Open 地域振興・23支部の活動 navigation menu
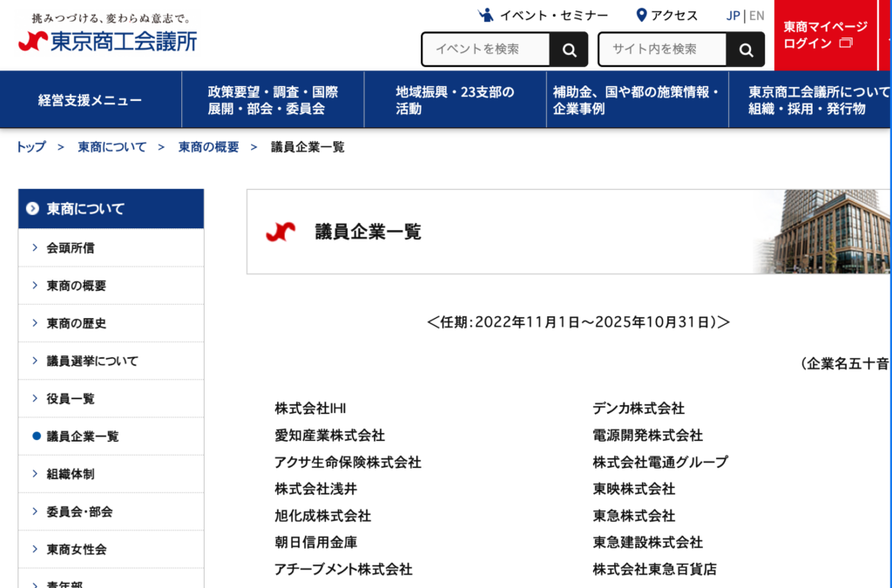The width and height of the screenshot is (892, 588). 455,100
